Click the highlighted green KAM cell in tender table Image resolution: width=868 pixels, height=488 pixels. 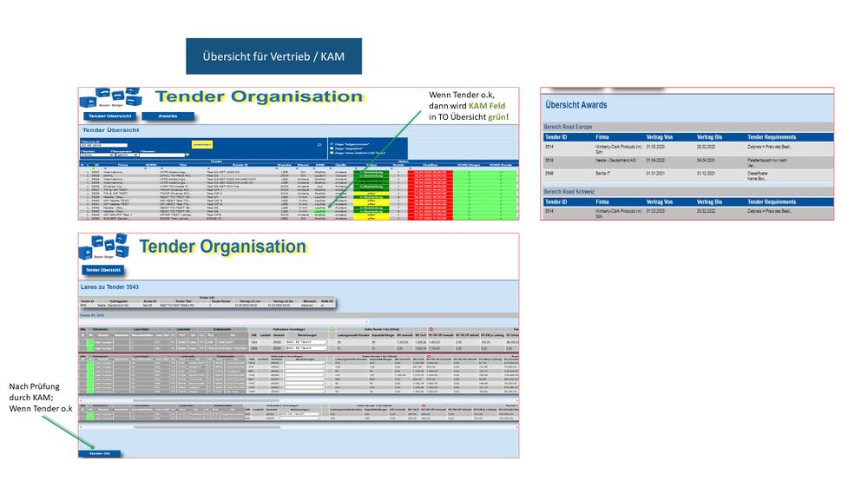click(x=320, y=211)
